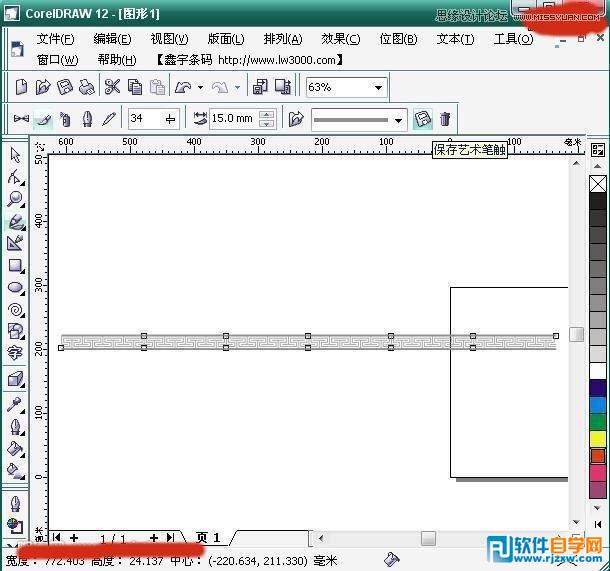Select the Text tool
The height and width of the screenshot is (571, 610).
pyautogui.click(x=15, y=353)
